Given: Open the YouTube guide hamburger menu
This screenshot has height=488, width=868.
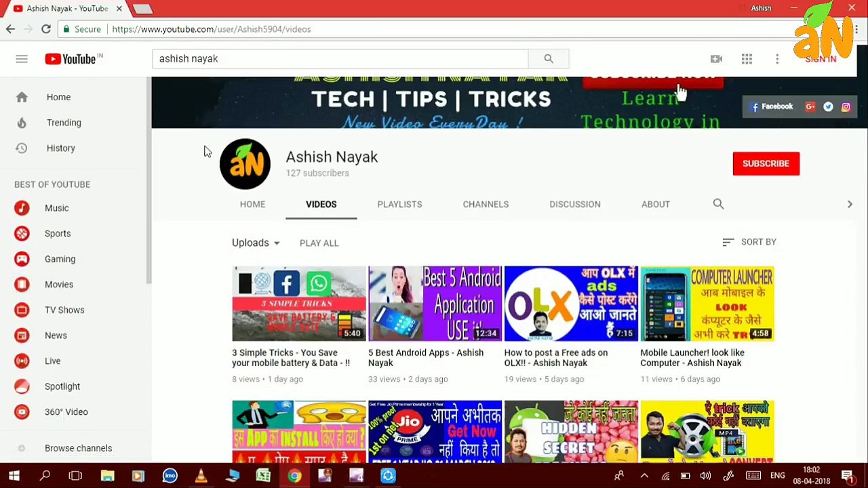Looking at the screenshot, I should [22, 59].
